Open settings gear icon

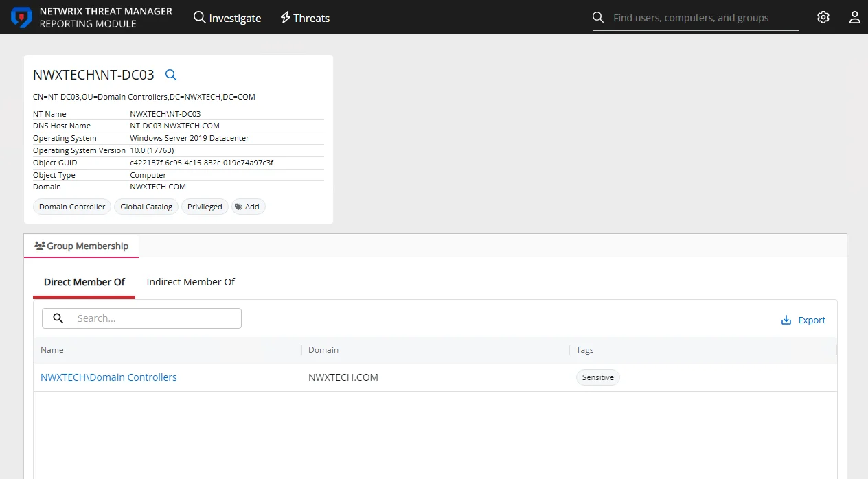tap(823, 17)
